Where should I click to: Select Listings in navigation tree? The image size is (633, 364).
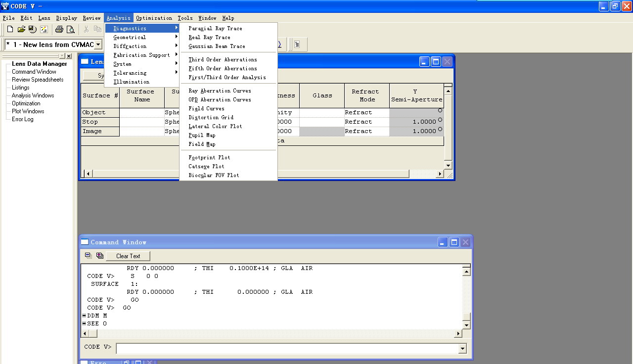pos(21,88)
